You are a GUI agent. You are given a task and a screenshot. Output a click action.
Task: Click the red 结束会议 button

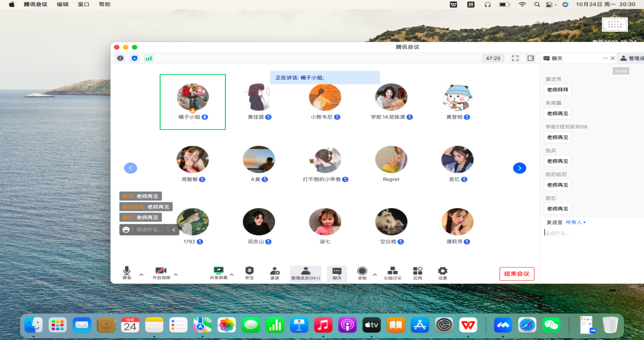click(x=516, y=274)
